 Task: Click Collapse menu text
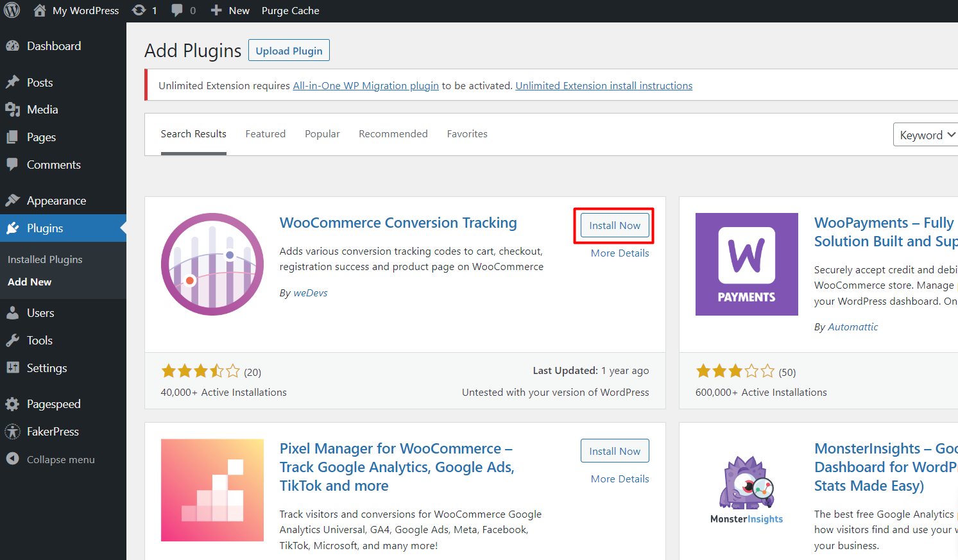(x=61, y=459)
